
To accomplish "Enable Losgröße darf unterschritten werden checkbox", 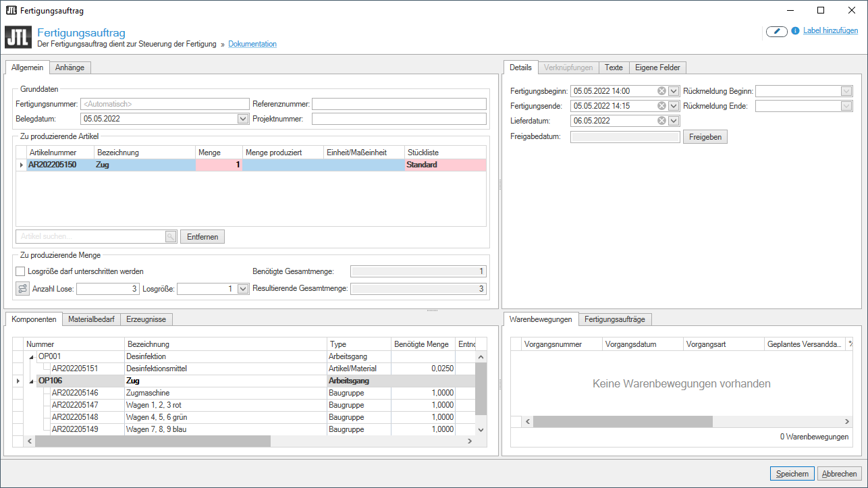I will 20,271.
